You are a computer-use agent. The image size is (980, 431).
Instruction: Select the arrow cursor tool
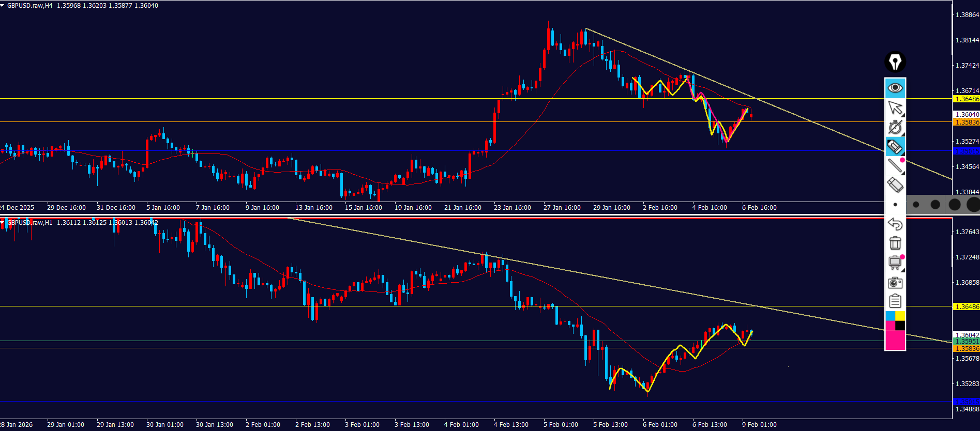click(895, 108)
